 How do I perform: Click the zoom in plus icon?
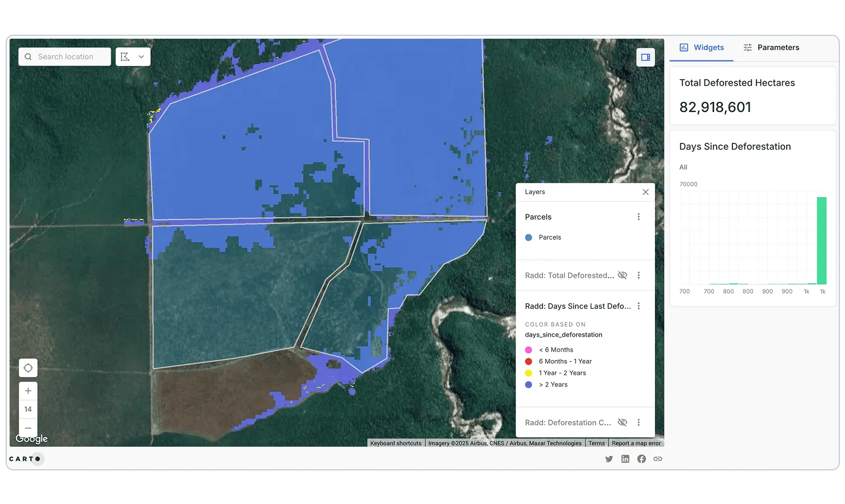click(28, 390)
